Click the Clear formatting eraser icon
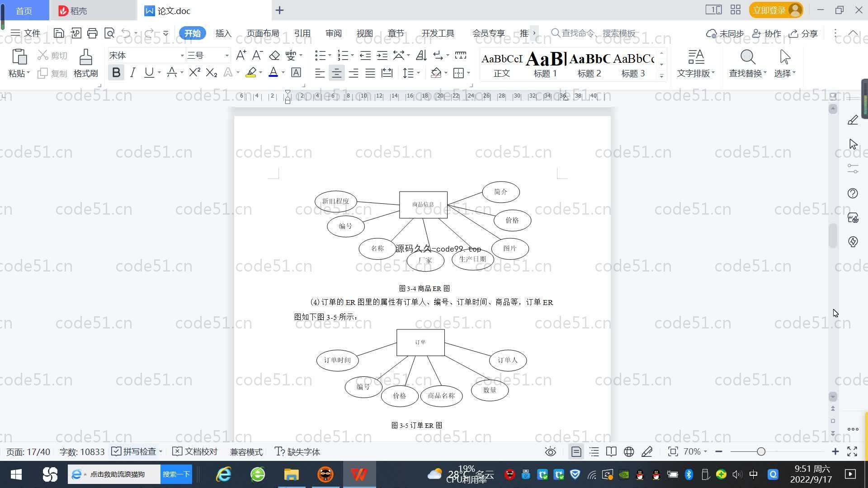Screen dimensions: 868x488 click(274, 55)
